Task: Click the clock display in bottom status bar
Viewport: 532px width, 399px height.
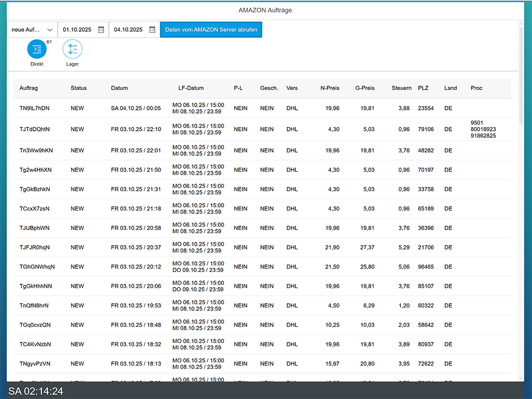Action: [x=36, y=391]
